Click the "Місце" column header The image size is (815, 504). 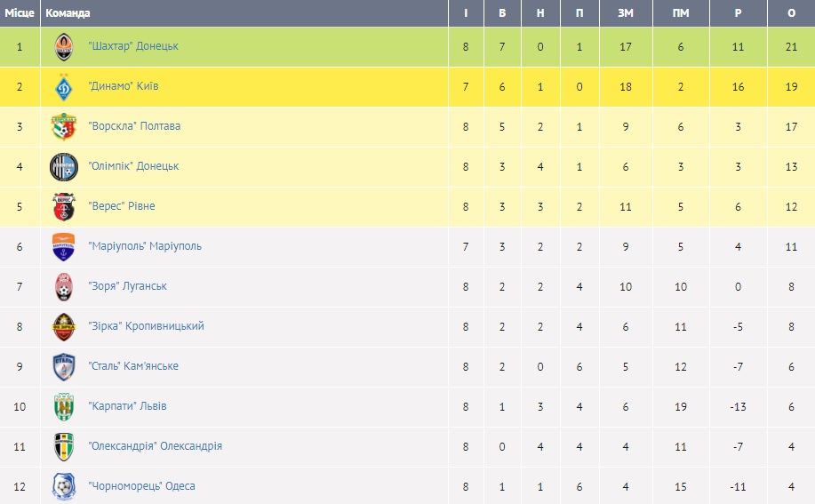(x=19, y=13)
